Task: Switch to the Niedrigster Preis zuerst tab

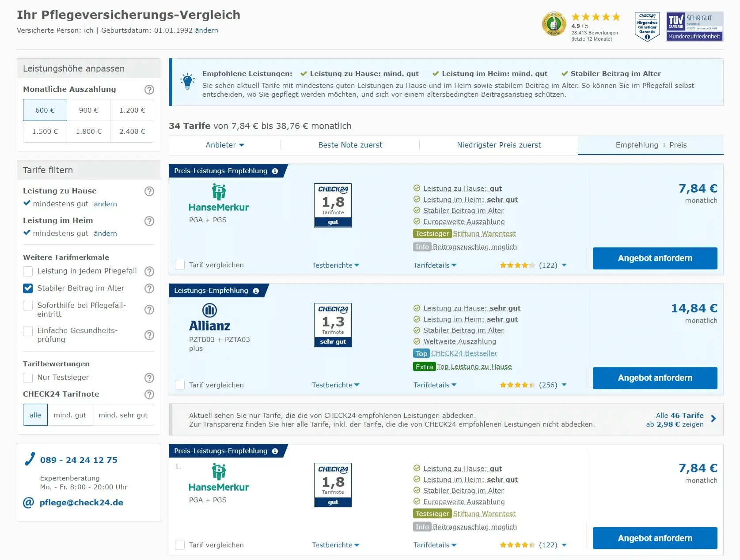Action: point(498,145)
